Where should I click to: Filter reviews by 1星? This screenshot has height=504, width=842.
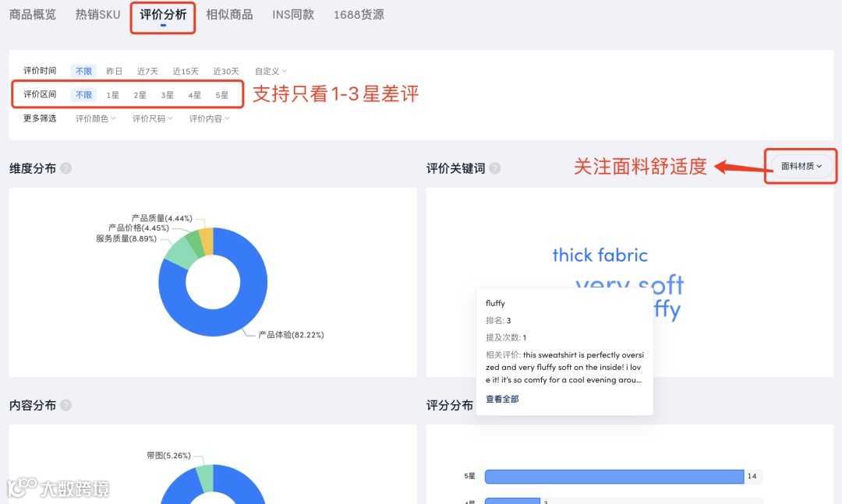[112, 95]
